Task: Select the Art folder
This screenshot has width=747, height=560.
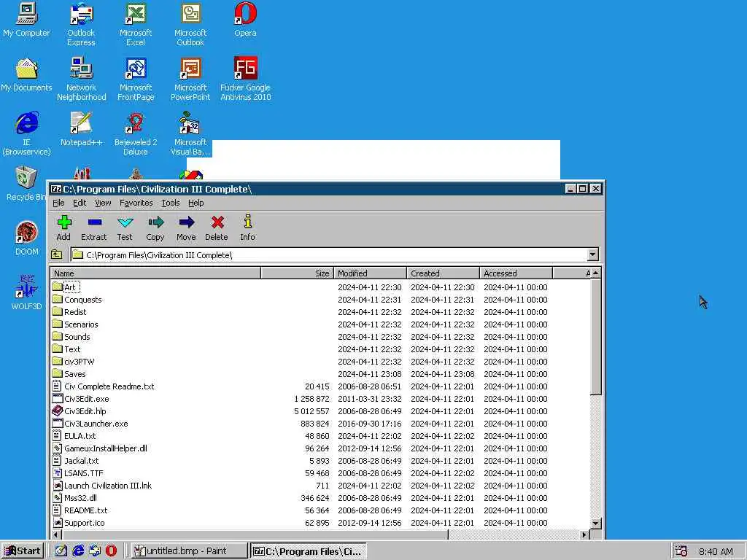Action: pyautogui.click(x=65, y=287)
